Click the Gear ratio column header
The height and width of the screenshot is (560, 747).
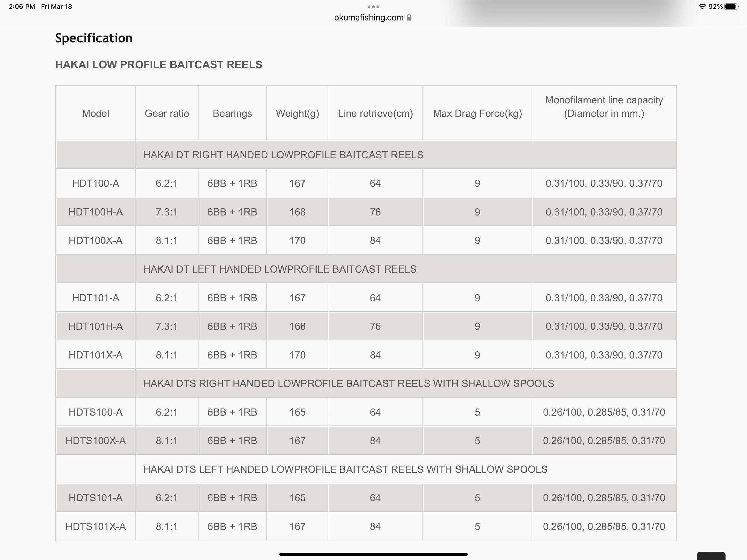click(167, 113)
